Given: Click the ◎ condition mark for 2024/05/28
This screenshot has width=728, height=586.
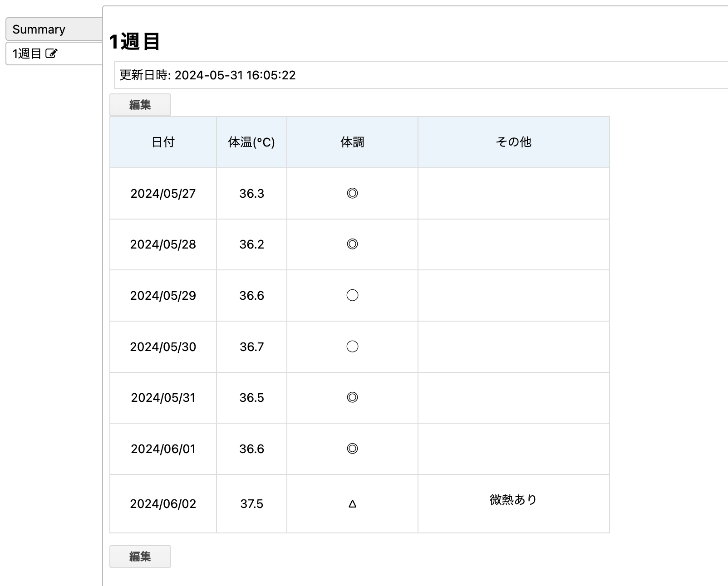Looking at the screenshot, I should coord(352,244).
